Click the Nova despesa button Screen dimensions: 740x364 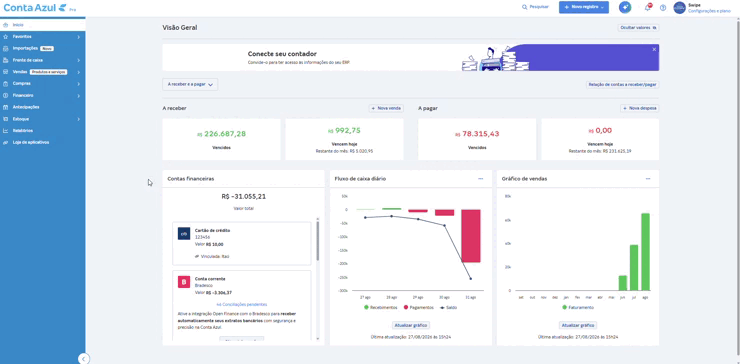[639, 108]
